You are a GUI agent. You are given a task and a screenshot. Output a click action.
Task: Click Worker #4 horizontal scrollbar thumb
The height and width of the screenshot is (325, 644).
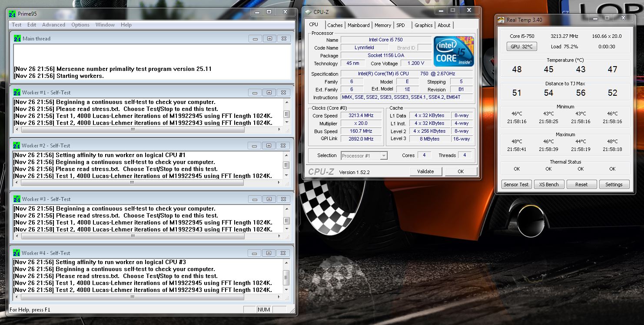(x=133, y=297)
